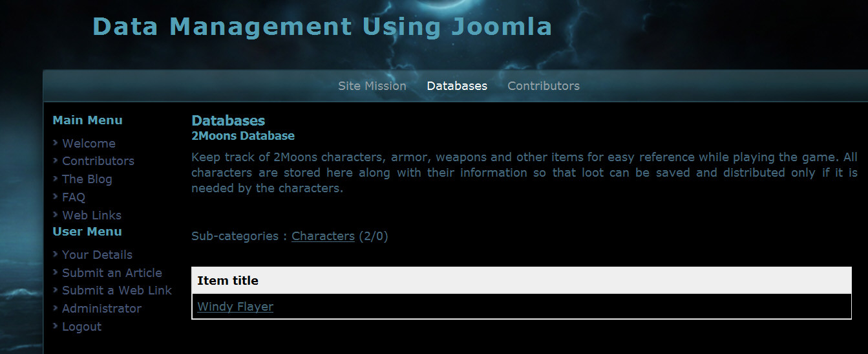868x354 pixels.
Task: Select Submit a Web Link option
Action: pos(117,291)
